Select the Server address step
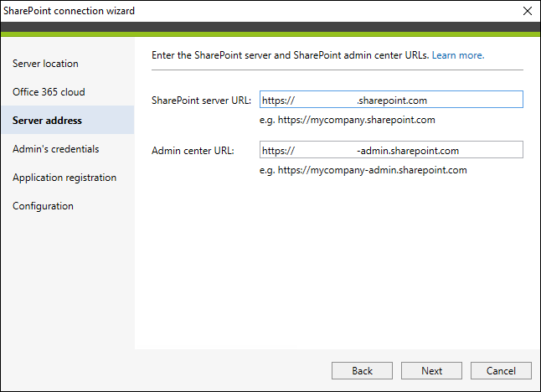This screenshot has width=541, height=392. pyautogui.click(x=68, y=120)
